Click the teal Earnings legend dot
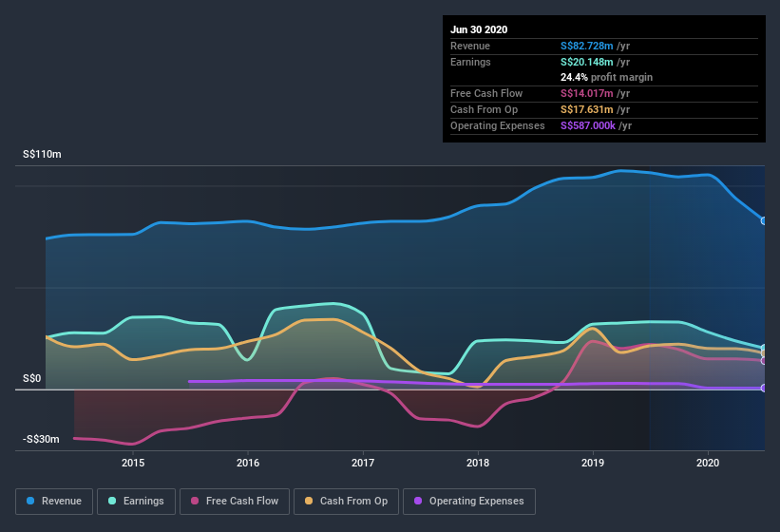 tap(112, 501)
